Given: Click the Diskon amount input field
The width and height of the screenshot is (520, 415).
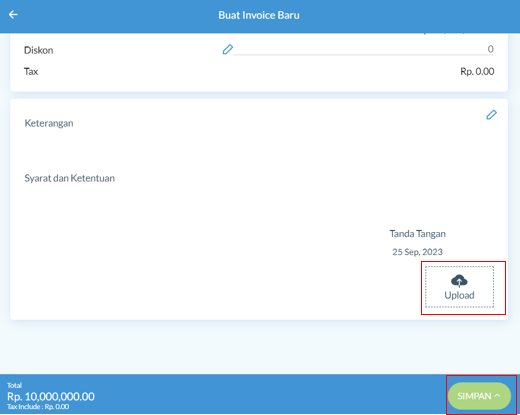Looking at the screenshot, I should 364,49.
